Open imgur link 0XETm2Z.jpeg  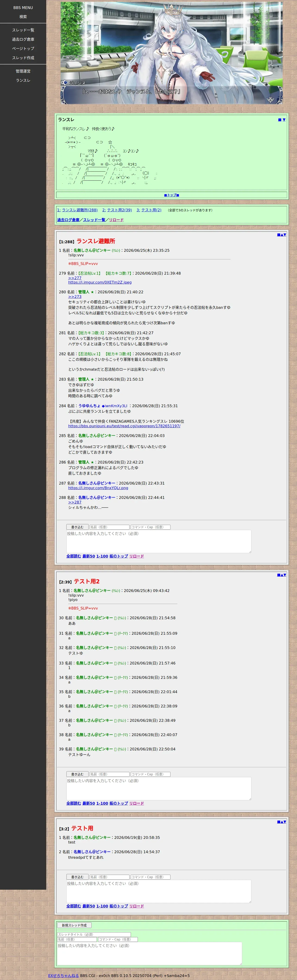[100, 282]
